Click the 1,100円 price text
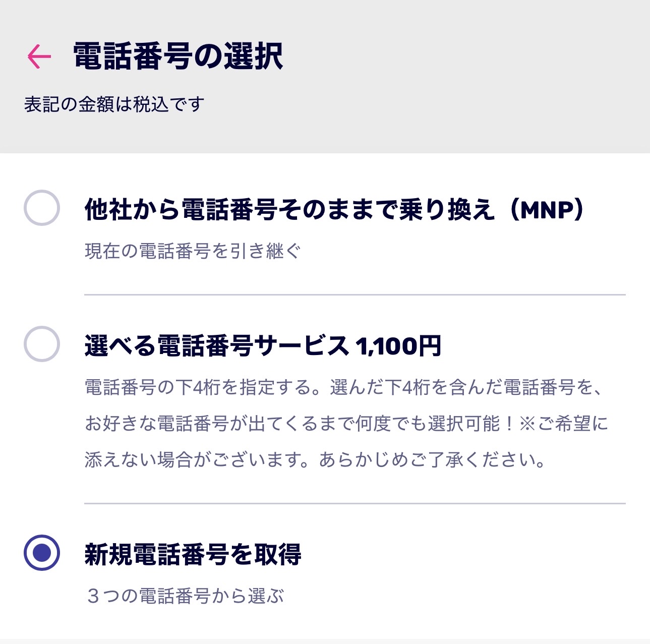 [398, 346]
